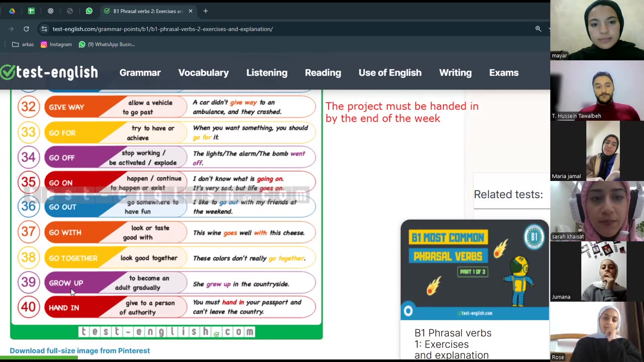Click the test-english site logo

point(49,73)
